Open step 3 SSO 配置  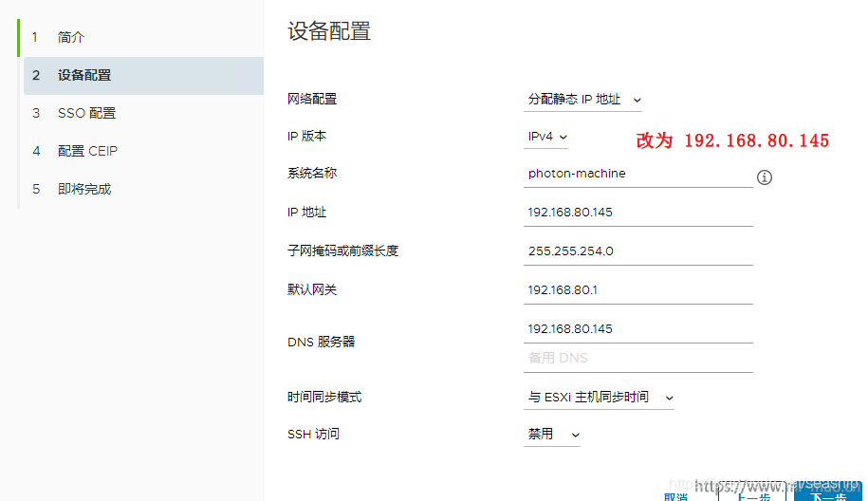point(143,113)
